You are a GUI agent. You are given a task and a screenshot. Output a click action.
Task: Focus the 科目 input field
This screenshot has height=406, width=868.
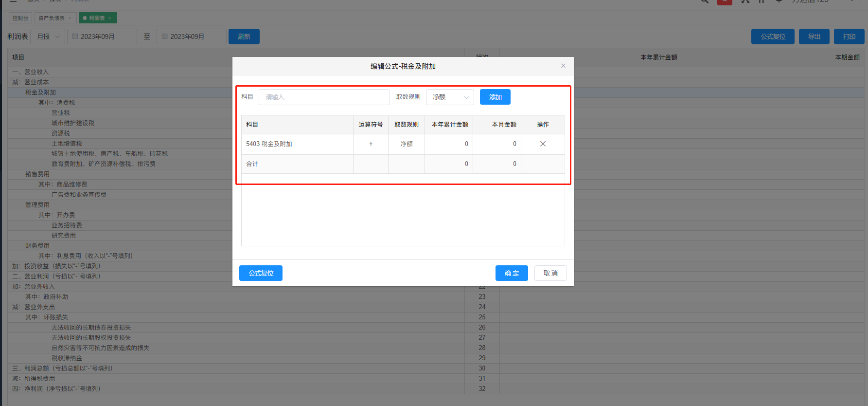324,97
